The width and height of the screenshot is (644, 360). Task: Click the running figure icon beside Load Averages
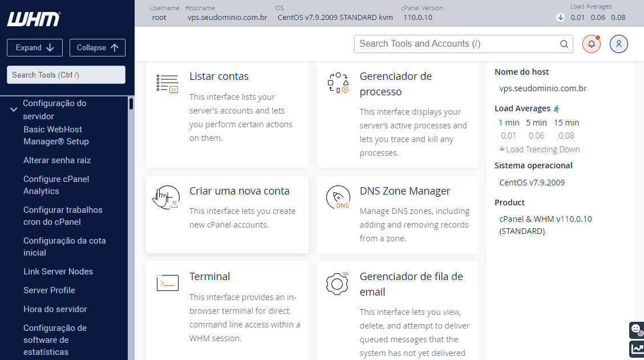click(x=557, y=109)
